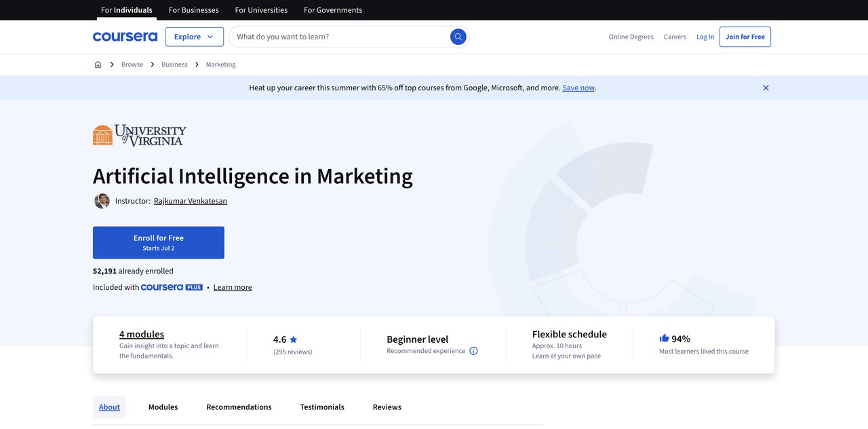Click the rating star icon
This screenshot has height=429, width=868.
293,339
